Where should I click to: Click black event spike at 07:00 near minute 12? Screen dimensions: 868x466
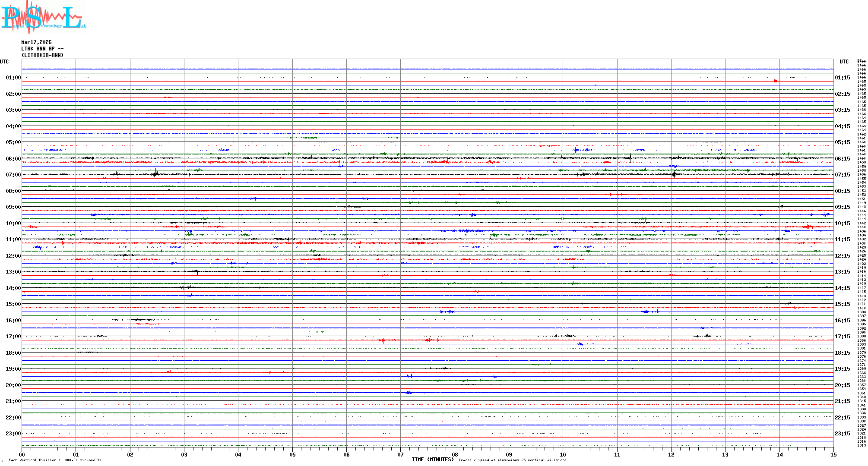[674, 174]
